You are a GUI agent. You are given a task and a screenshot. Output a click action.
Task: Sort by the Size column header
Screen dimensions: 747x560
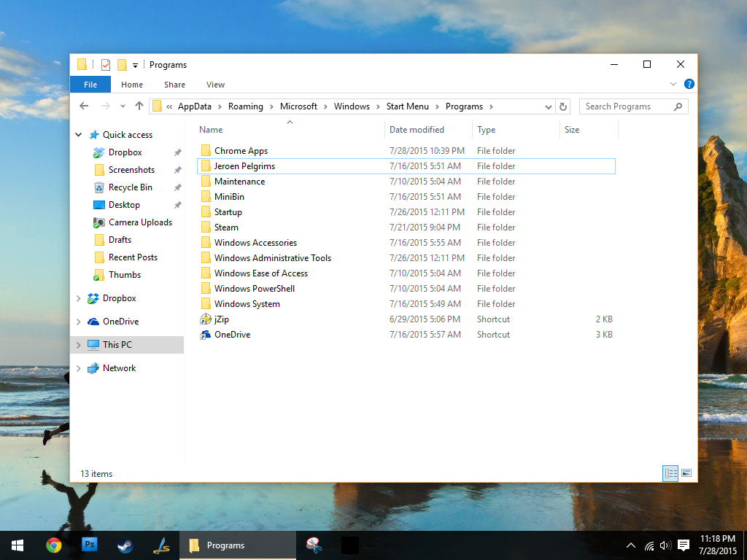[x=589, y=130]
